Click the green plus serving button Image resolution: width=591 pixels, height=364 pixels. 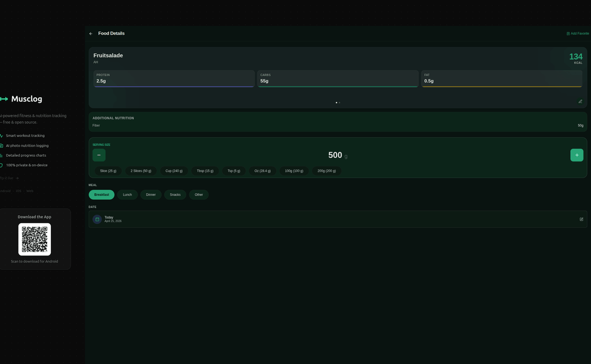576,155
